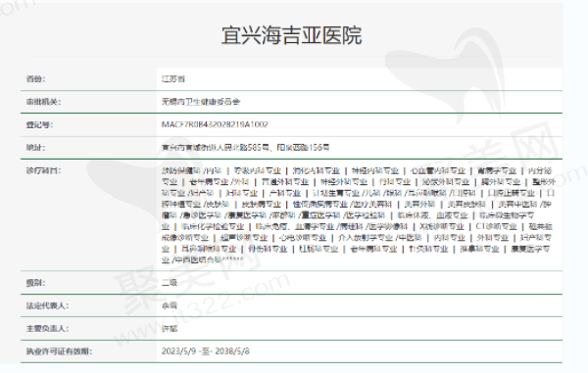Click the legal representative name value

[170, 305]
